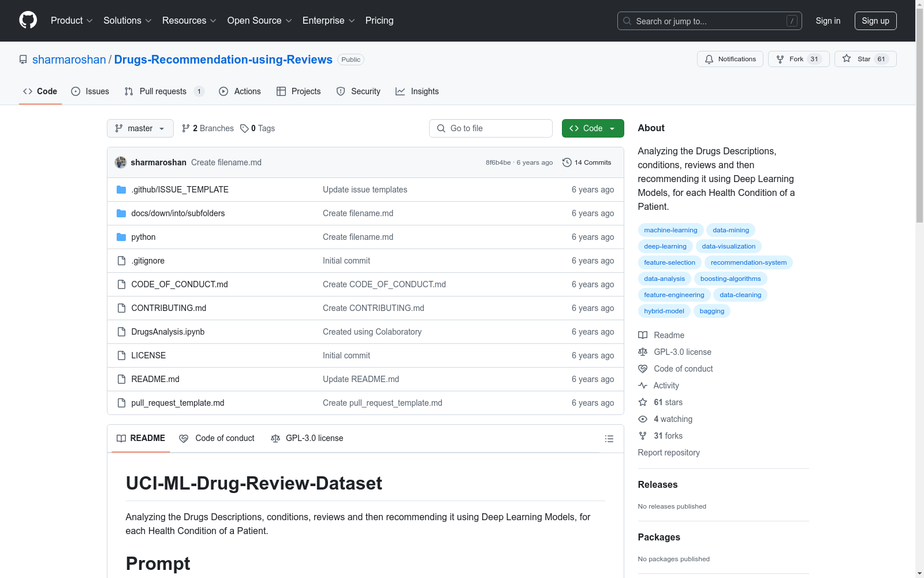Select the GPL-3.0 license tab
Viewport: 924px width, 578px height.
pos(307,438)
